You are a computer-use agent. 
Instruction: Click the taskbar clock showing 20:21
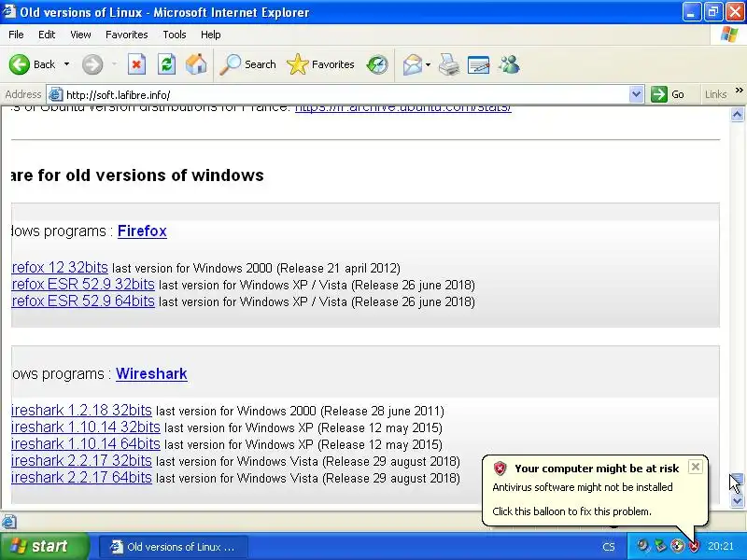pos(720,546)
